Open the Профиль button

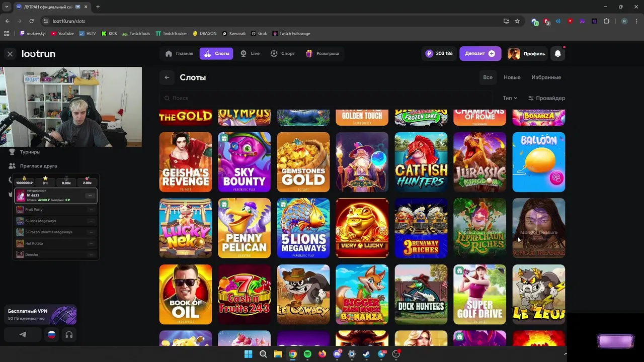[526, 54]
